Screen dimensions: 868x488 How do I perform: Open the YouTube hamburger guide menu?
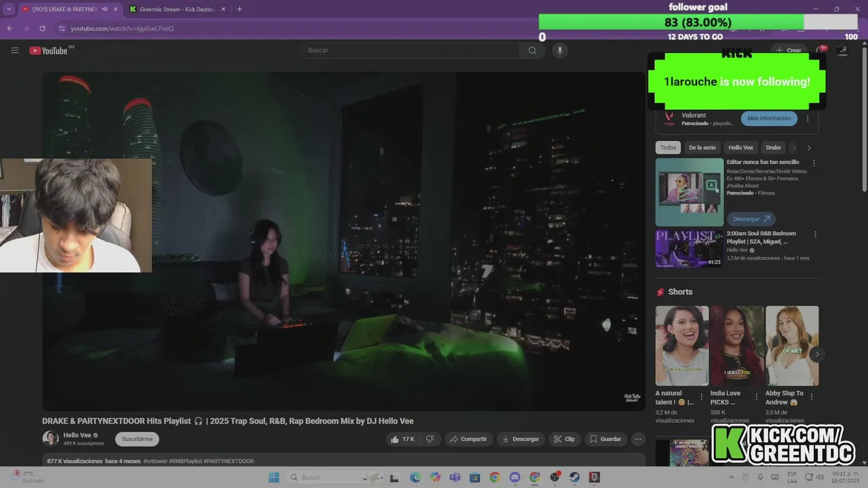[15, 50]
